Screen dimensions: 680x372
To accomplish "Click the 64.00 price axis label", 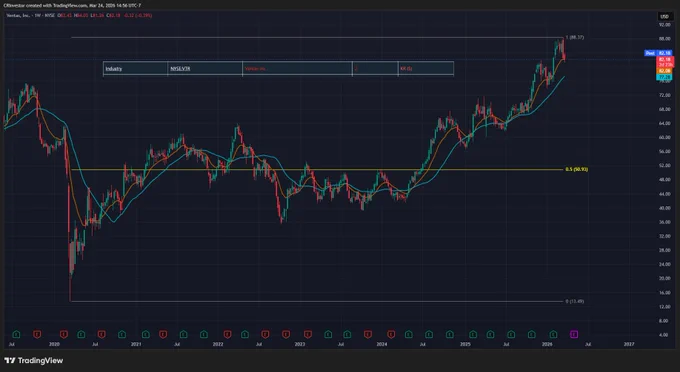I will pos(664,124).
